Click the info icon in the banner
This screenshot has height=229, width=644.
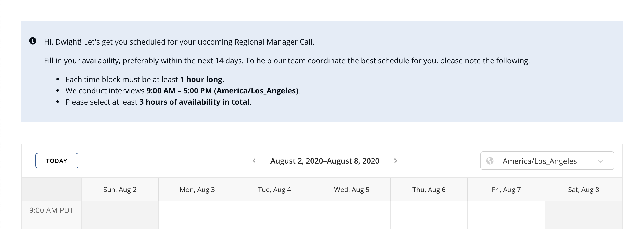click(33, 41)
